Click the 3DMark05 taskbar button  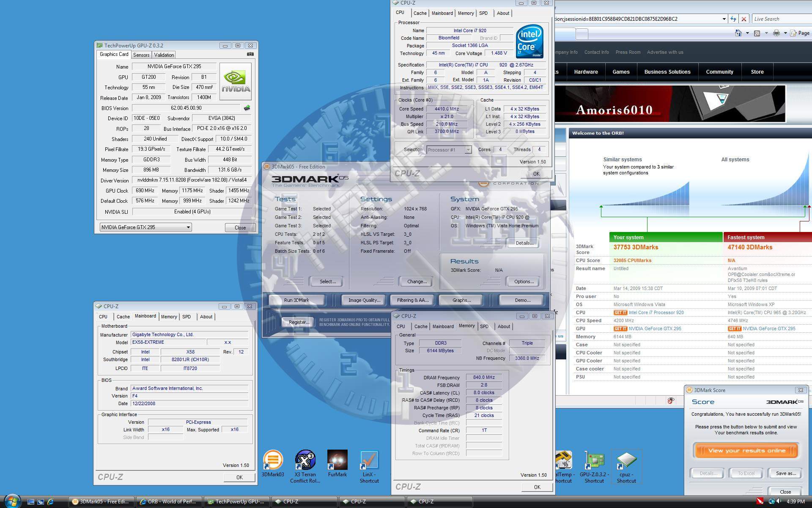[102, 502]
